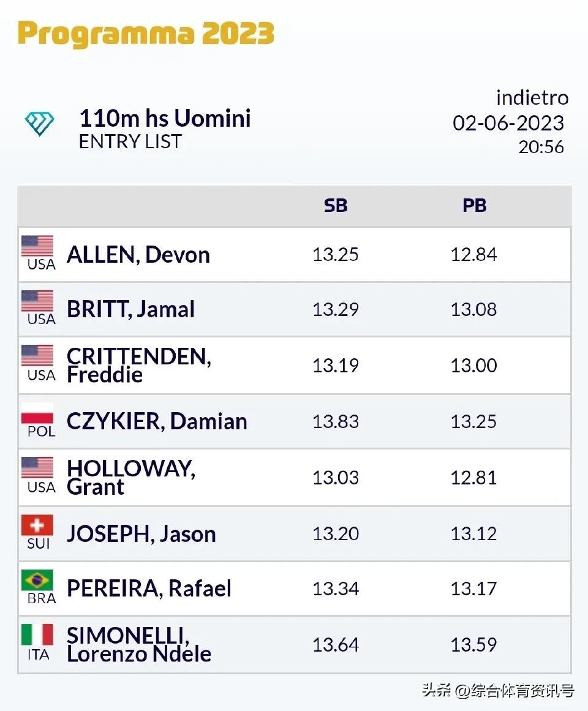Click the USA flag beside Freddie Crittenden
The height and width of the screenshot is (711, 588).
(37, 356)
